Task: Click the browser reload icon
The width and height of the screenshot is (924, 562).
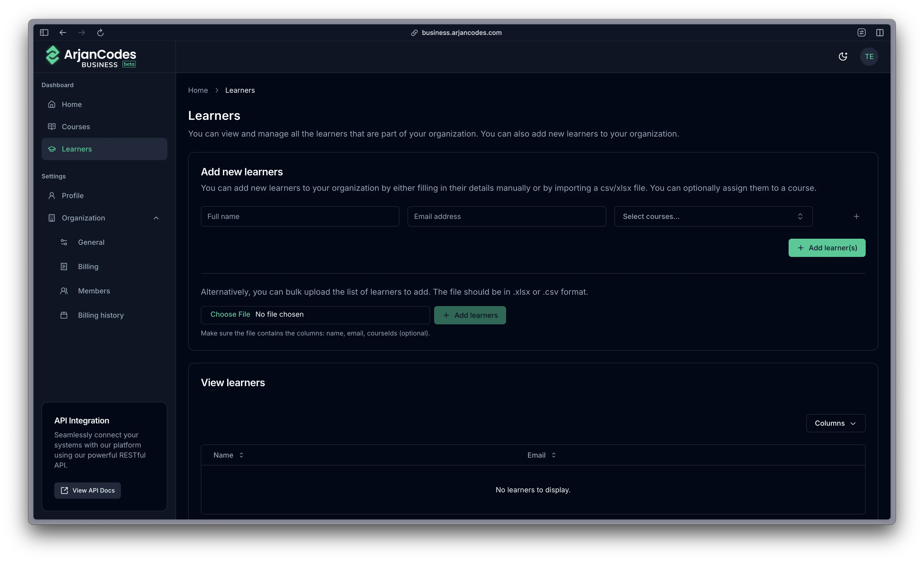Action: click(x=100, y=33)
